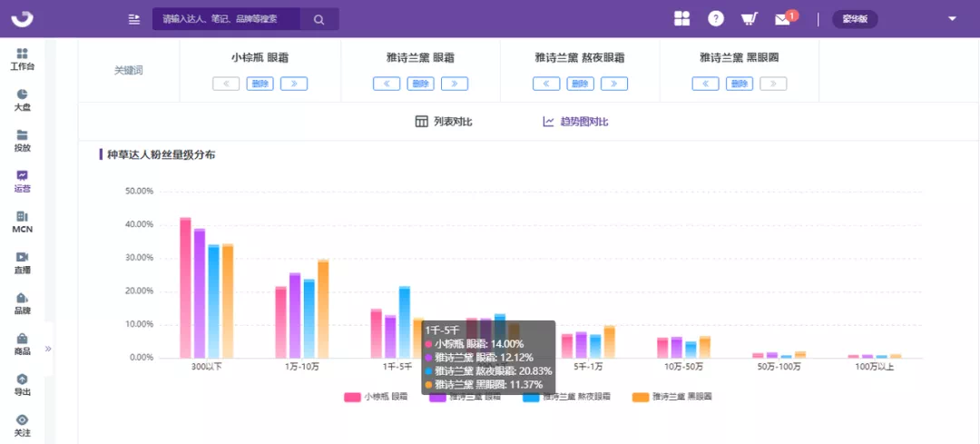The width and height of the screenshot is (980, 444).
Task: Move 雅诗兰黛 黑眼圈 keyword left
Action: [x=706, y=84]
